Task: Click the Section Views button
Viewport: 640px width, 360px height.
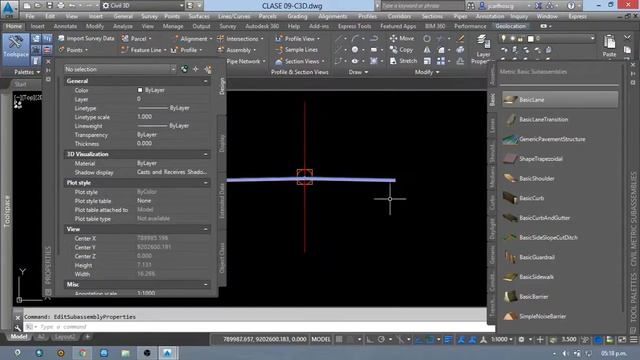Action: point(300,61)
